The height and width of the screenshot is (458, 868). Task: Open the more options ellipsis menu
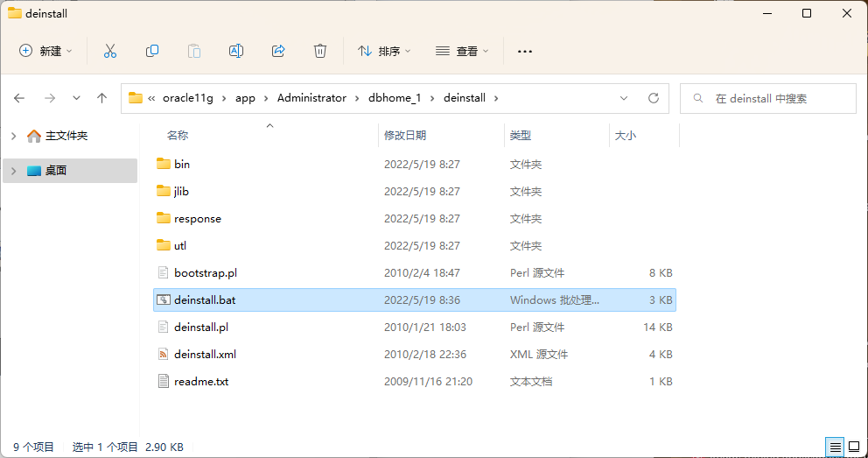525,52
